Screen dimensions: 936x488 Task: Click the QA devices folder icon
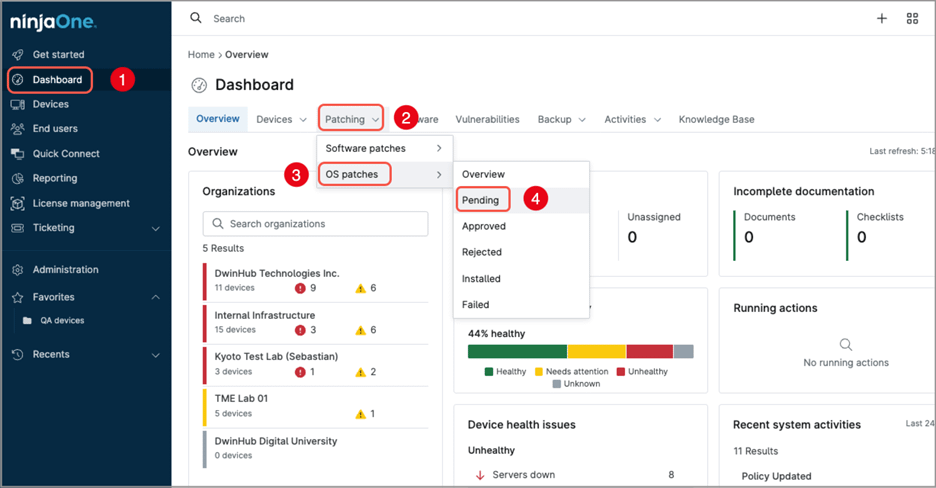(x=27, y=320)
